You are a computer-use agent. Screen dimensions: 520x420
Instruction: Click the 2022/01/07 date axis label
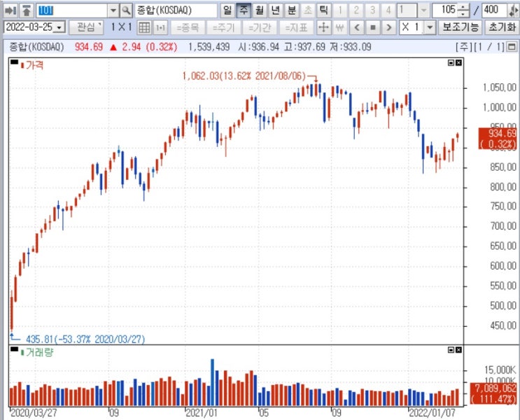point(432,413)
